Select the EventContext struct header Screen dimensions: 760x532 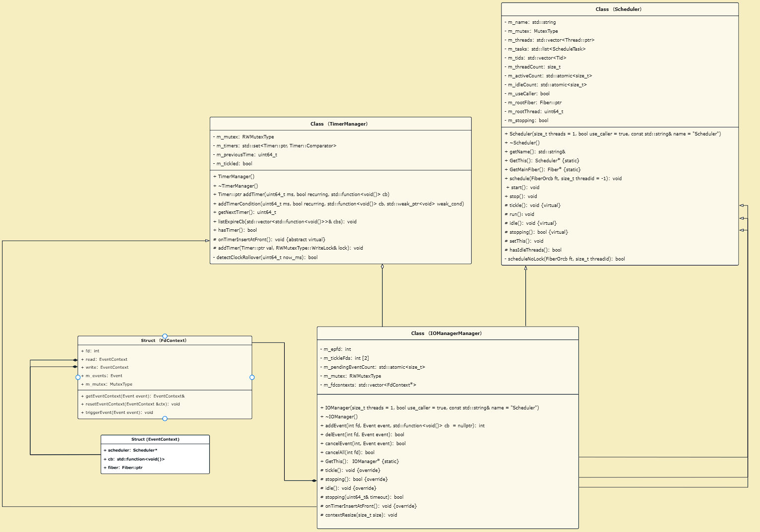point(155,440)
